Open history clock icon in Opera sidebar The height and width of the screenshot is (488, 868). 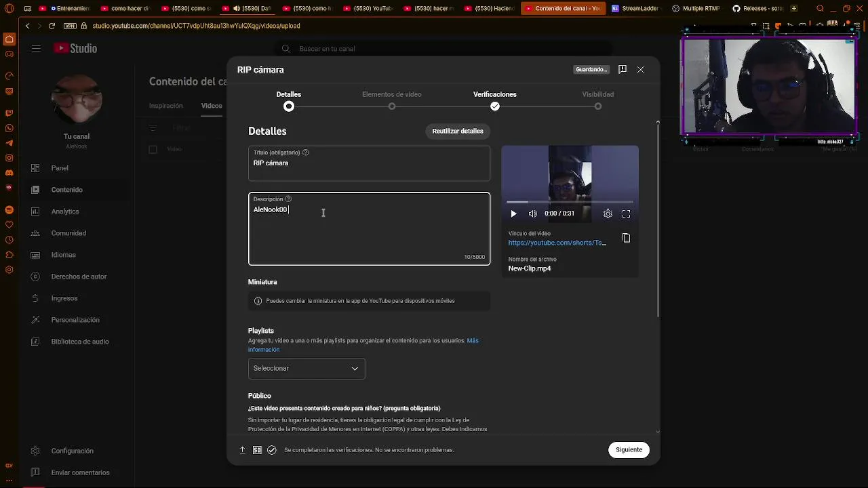[x=9, y=240]
